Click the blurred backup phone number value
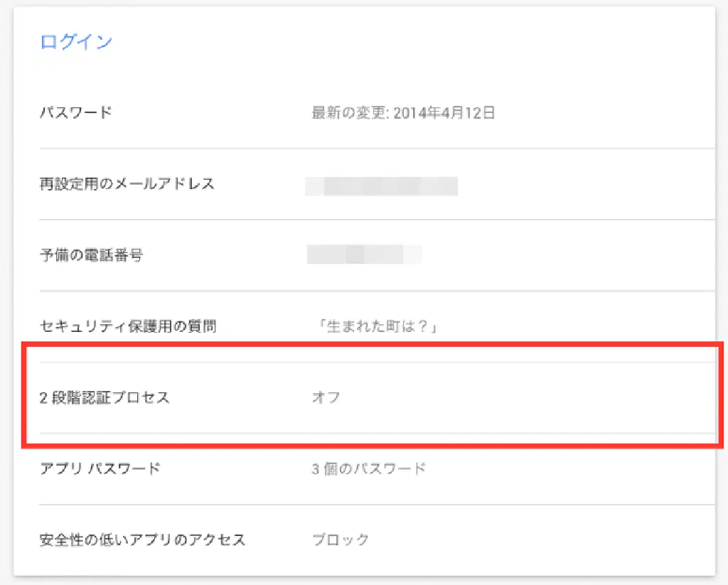The width and height of the screenshot is (728, 585). point(364,254)
